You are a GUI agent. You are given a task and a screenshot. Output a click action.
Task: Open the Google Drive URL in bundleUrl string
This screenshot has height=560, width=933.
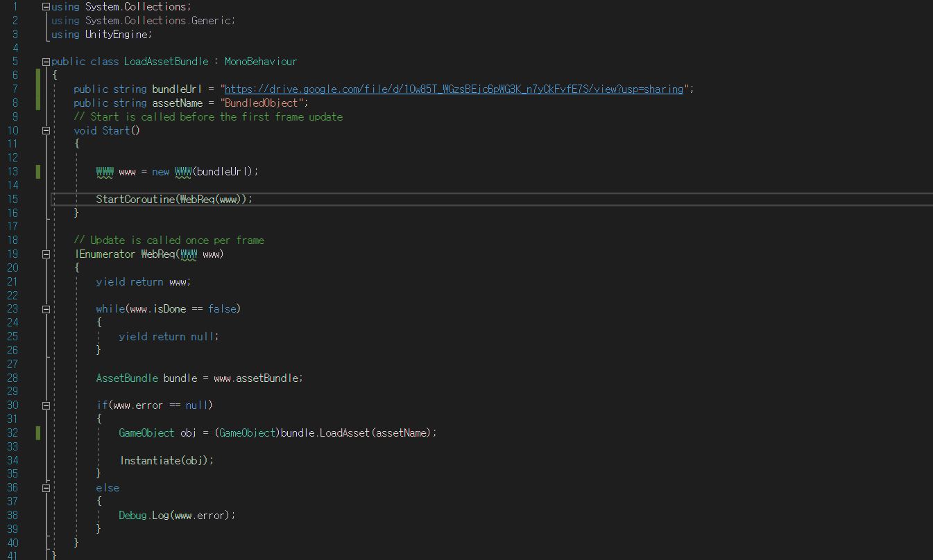(x=454, y=89)
